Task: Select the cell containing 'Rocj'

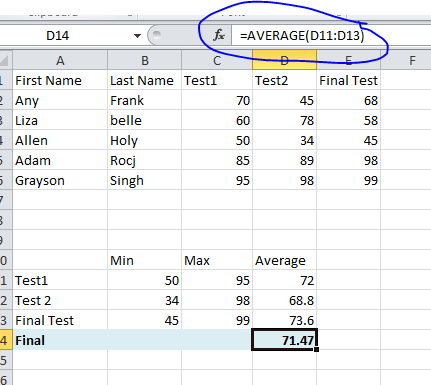Action: [x=145, y=160]
